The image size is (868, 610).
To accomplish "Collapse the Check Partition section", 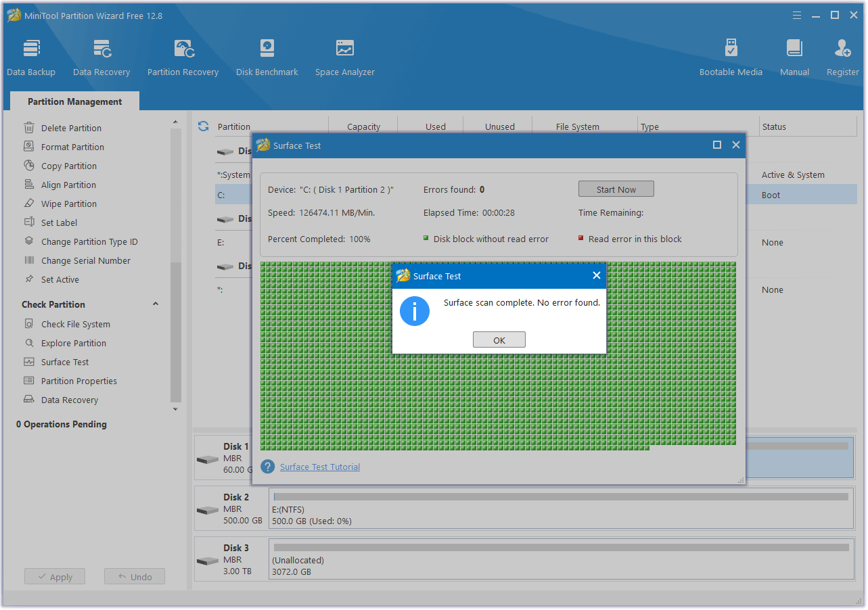I will (x=156, y=304).
